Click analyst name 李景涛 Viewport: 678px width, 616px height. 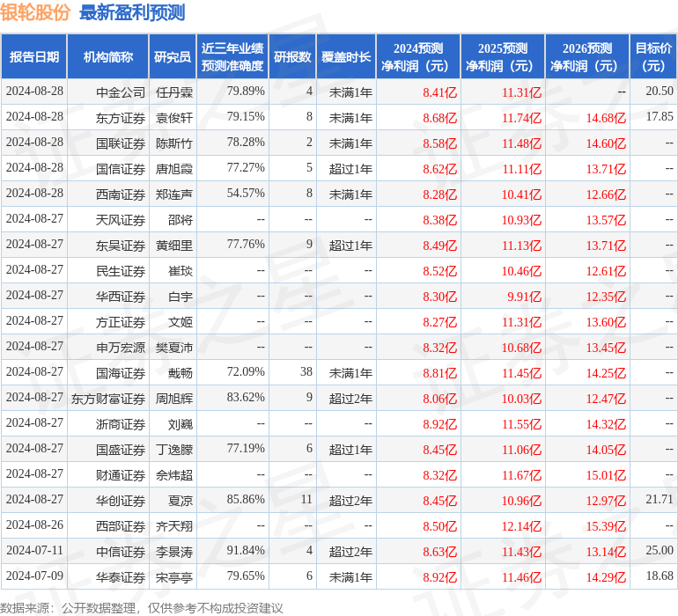point(174,551)
